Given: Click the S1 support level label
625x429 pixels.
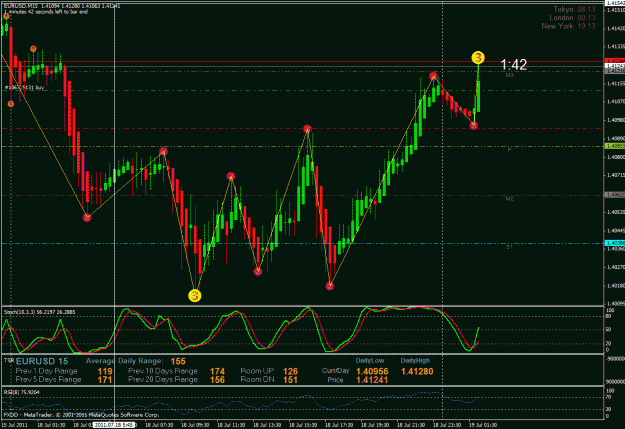Looking at the screenshot, I should point(509,247).
